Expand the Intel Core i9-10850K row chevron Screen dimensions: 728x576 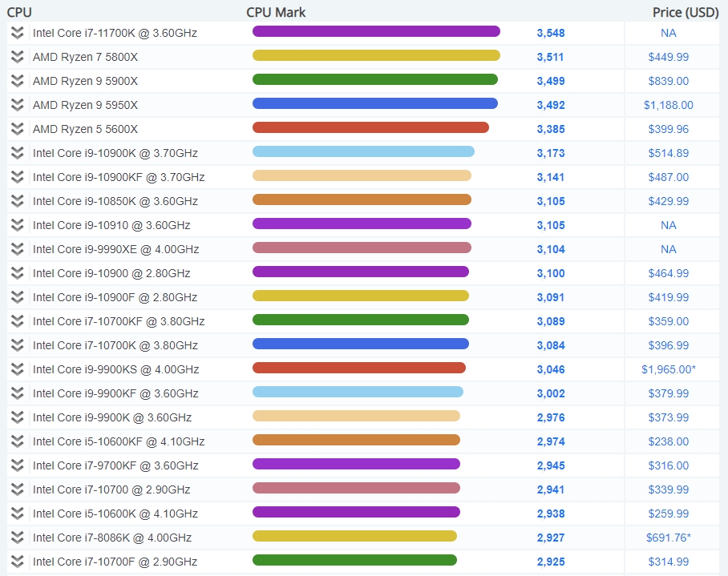(x=17, y=201)
